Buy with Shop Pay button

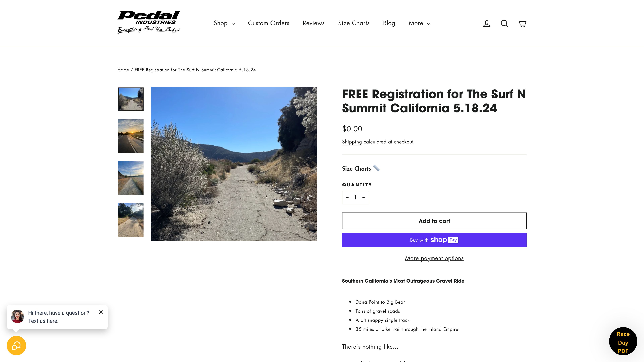click(434, 240)
